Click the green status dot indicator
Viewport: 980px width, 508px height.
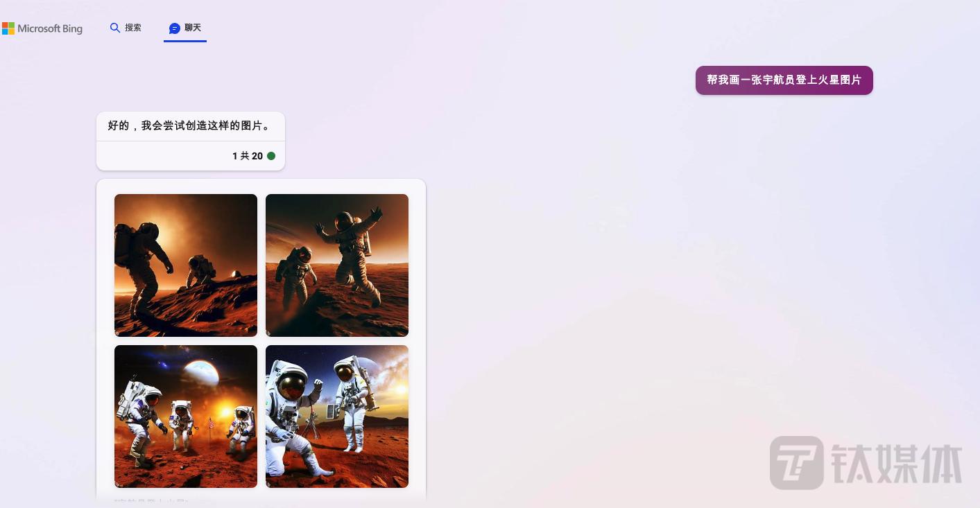pos(271,156)
